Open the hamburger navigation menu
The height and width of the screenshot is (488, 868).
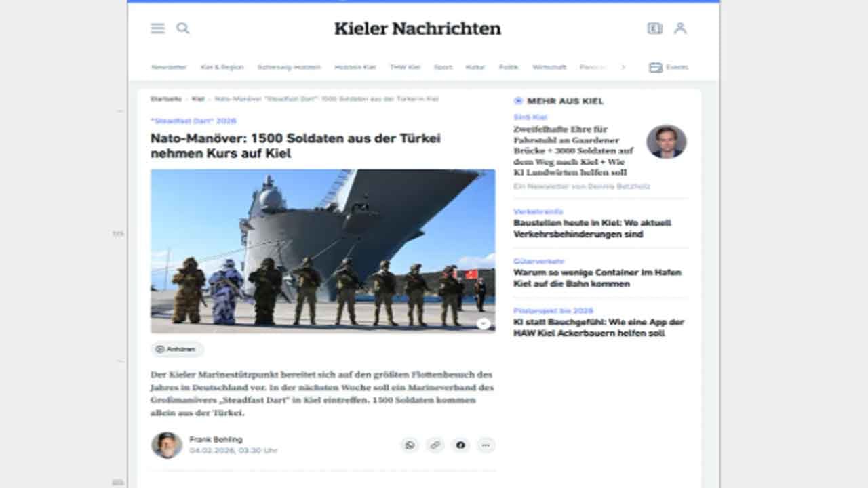pyautogui.click(x=157, y=28)
